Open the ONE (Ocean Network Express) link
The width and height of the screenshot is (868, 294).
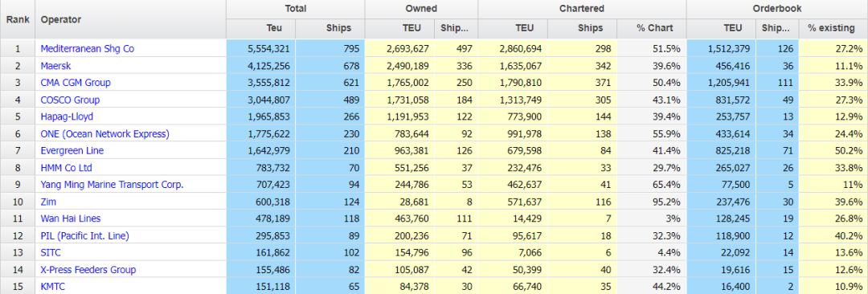(x=104, y=134)
